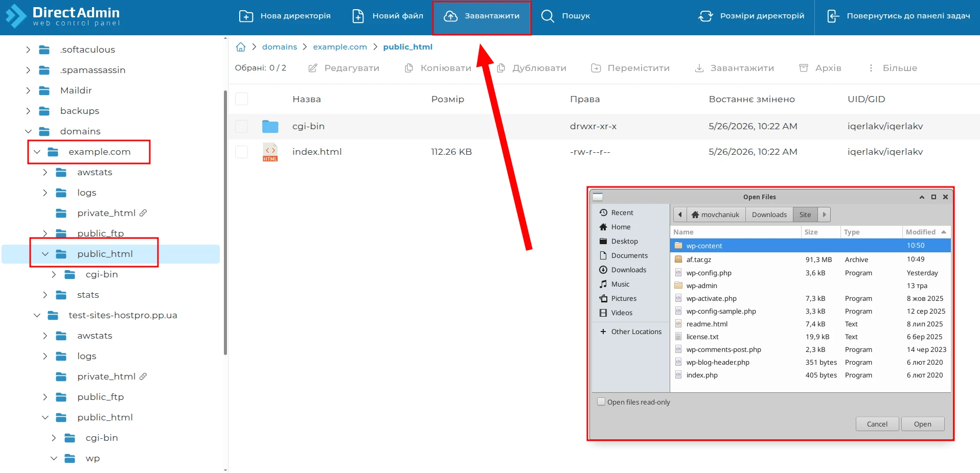
Task: Click the return to task panel icon
Action: [833, 16]
